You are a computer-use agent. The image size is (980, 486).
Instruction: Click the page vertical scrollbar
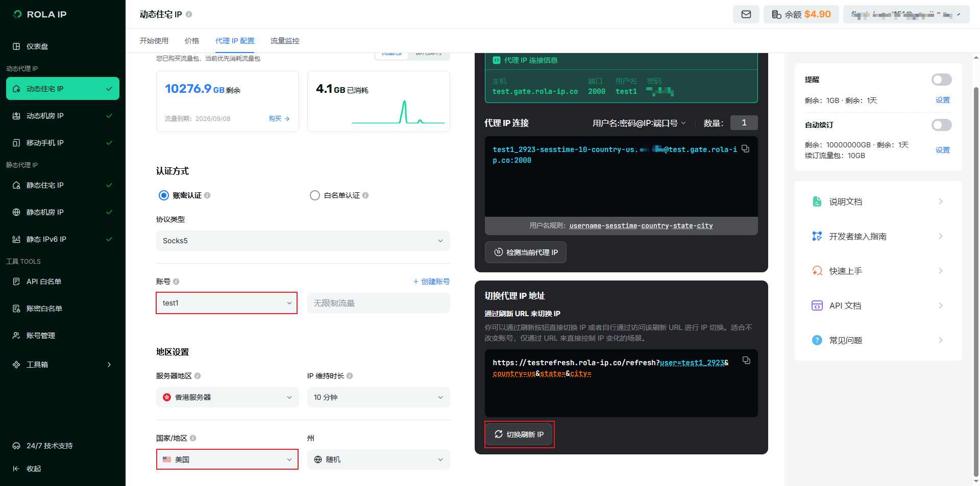[x=976, y=255]
